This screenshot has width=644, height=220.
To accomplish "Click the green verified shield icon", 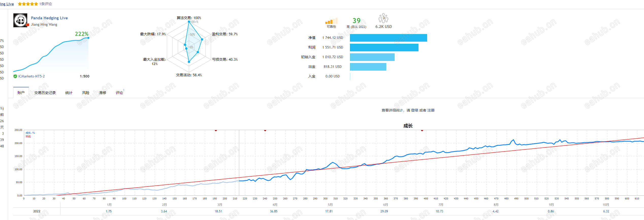I will pos(15,76).
